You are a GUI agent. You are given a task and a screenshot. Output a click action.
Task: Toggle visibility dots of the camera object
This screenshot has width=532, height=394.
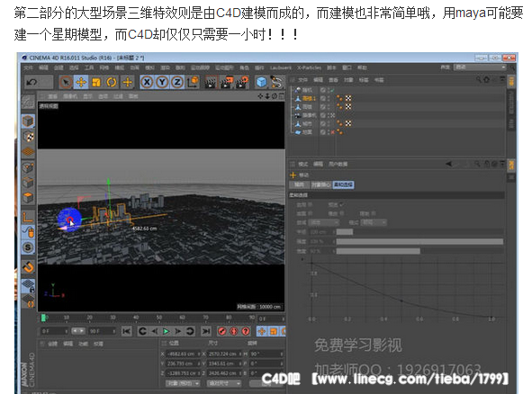[x=329, y=115]
